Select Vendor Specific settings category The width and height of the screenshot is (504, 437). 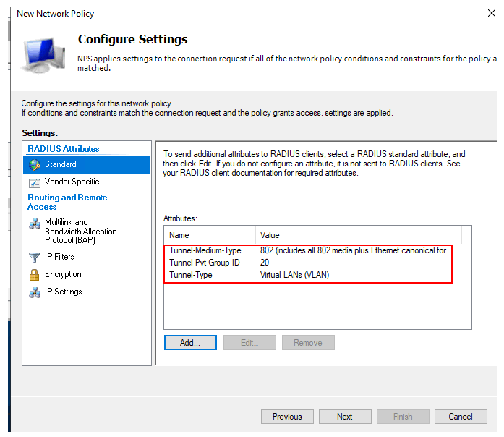[72, 182]
